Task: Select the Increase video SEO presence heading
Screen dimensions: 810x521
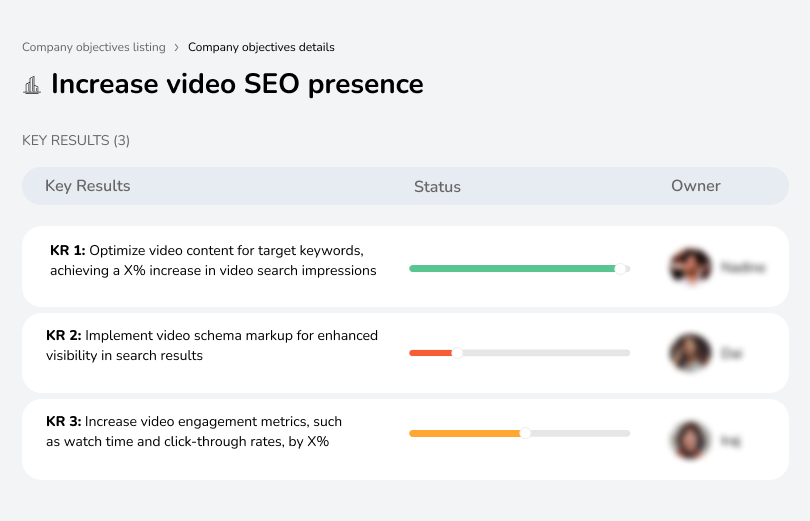Action: [237, 84]
